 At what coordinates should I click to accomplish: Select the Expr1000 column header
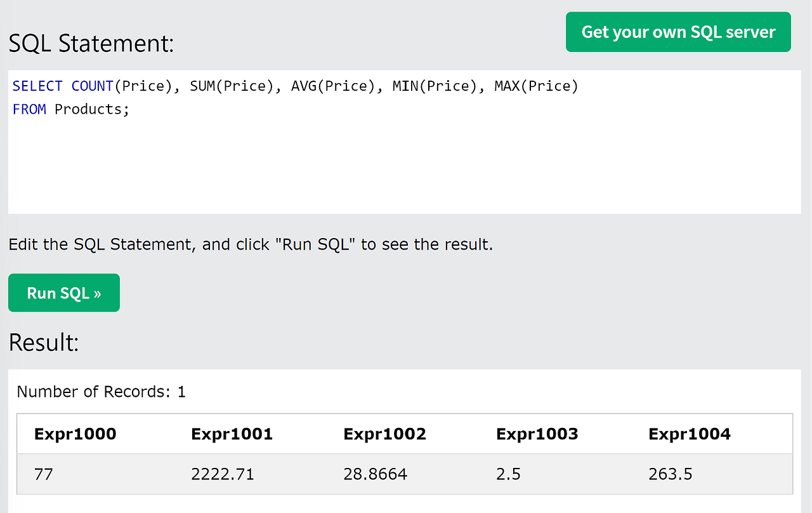75,434
